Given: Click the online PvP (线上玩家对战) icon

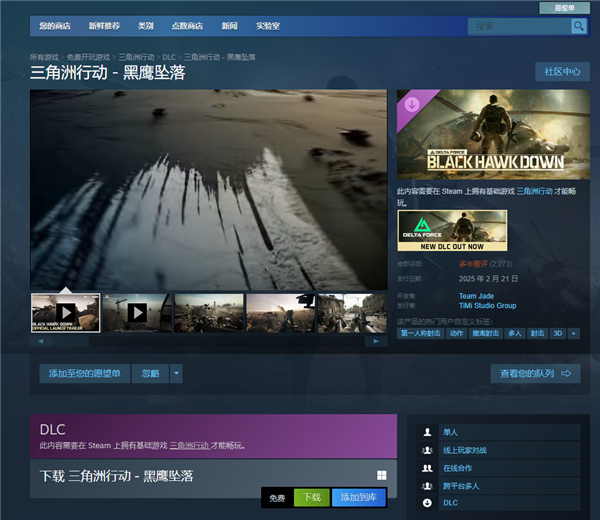Looking at the screenshot, I should [x=428, y=450].
